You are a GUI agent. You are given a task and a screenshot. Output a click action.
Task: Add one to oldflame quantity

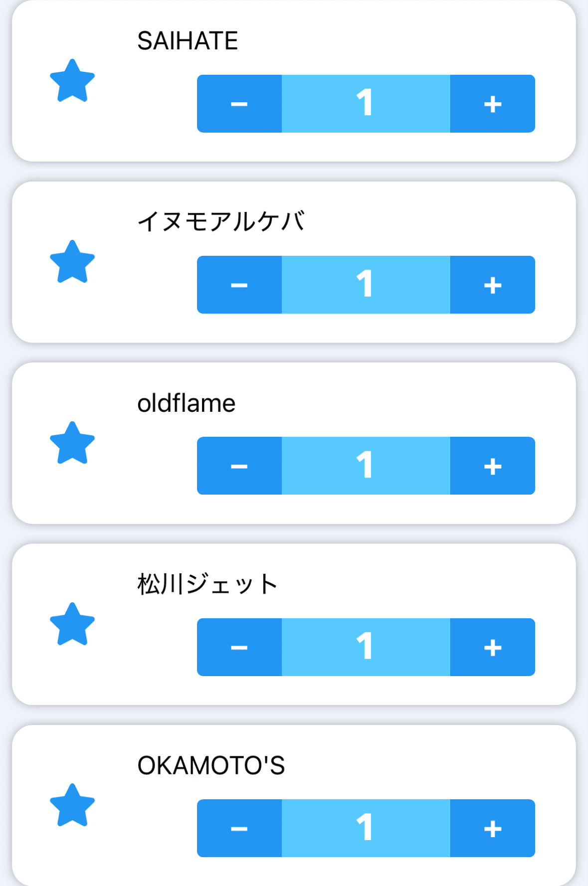pos(492,466)
